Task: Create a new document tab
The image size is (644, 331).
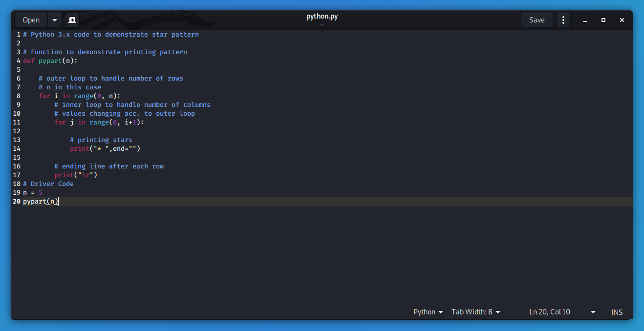Action: [72, 20]
